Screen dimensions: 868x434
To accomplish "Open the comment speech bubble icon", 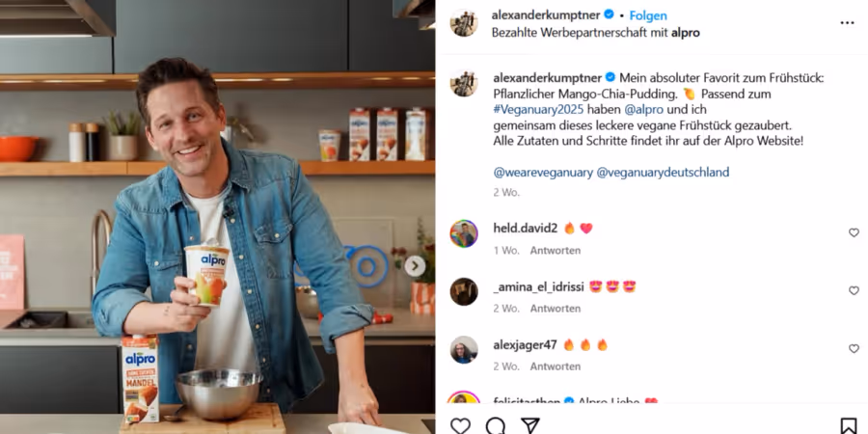I will (x=496, y=425).
